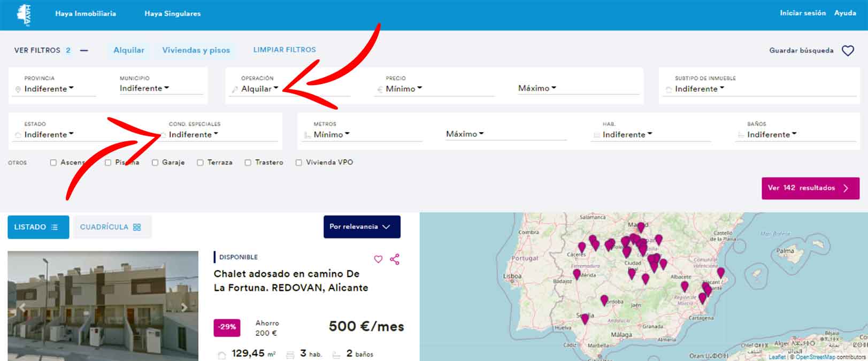Share the Redovan chalet listing
Viewport: 868px width, 361px height.
click(395, 259)
